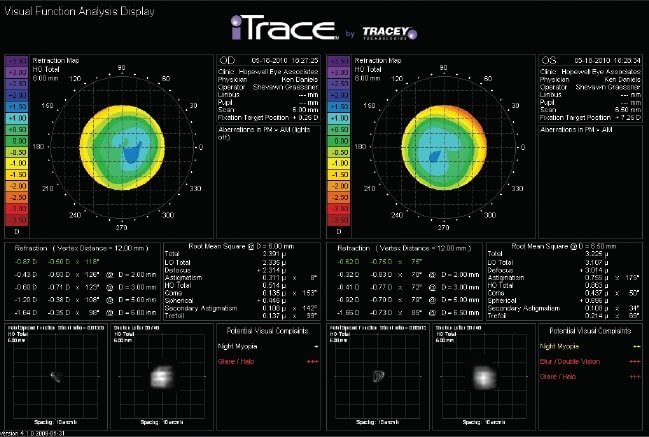Click the OS eye label in the header

(x=549, y=60)
